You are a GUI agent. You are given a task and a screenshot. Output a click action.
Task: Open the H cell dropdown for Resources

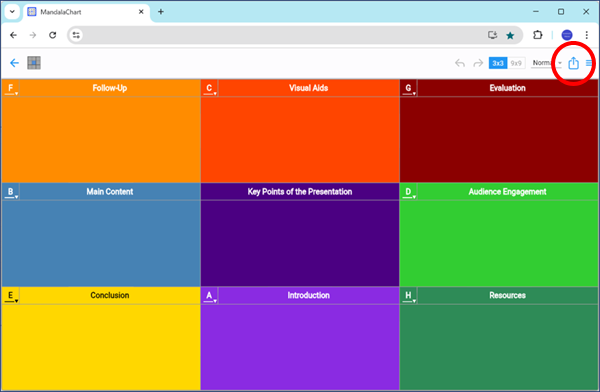point(409,296)
